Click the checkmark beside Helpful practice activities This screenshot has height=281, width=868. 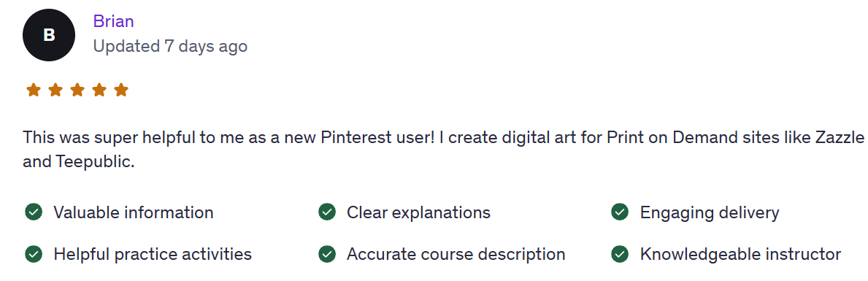(x=34, y=254)
